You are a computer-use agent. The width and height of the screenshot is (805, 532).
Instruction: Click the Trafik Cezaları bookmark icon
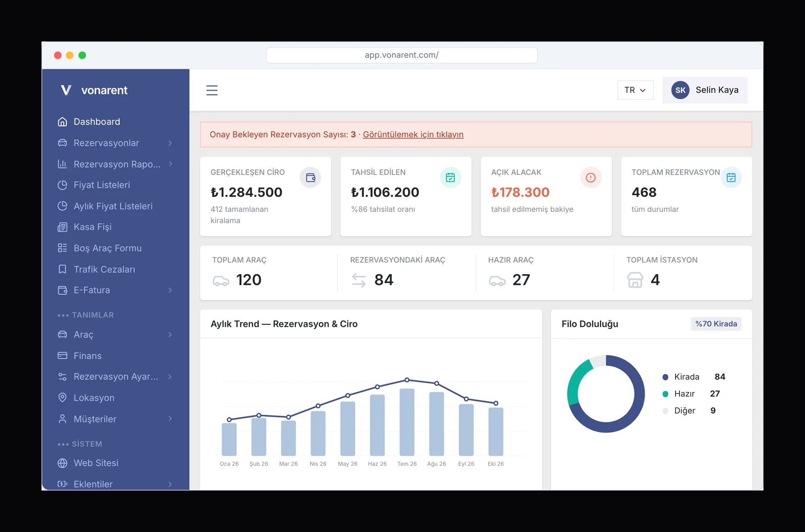(63, 269)
